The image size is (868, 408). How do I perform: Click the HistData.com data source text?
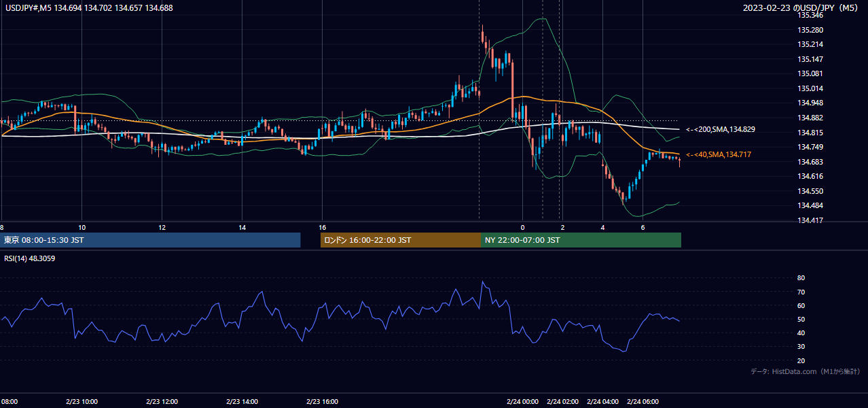pyautogui.click(x=806, y=371)
